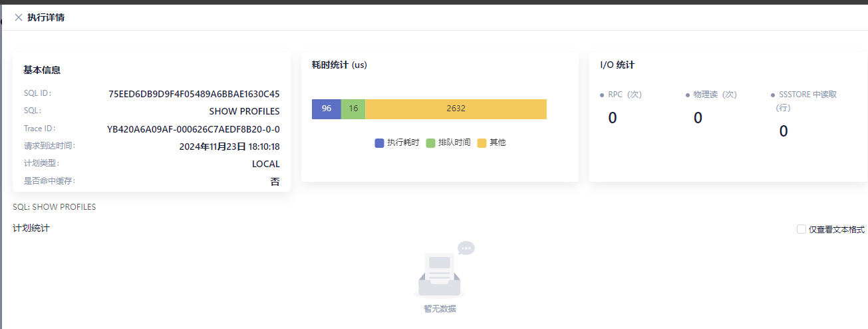Click the yellow 其他 legend swatch

pyautogui.click(x=482, y=143)
